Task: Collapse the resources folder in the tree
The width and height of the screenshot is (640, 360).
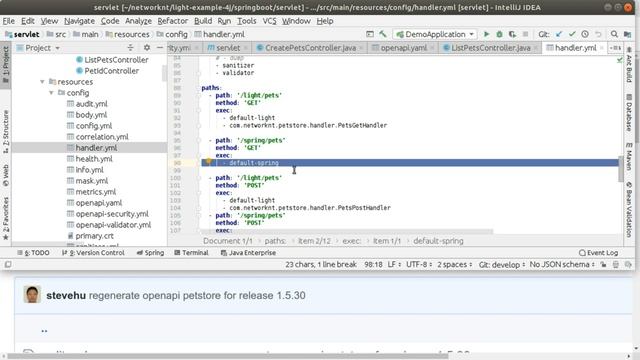Action: click(x=42, y=82)
